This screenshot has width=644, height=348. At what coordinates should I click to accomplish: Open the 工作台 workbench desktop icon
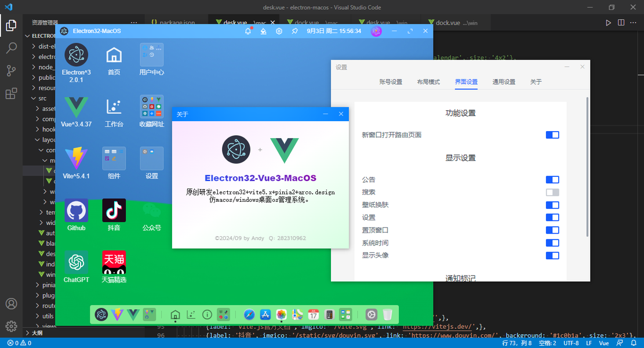pyautogui.click(x=114, y=111)
